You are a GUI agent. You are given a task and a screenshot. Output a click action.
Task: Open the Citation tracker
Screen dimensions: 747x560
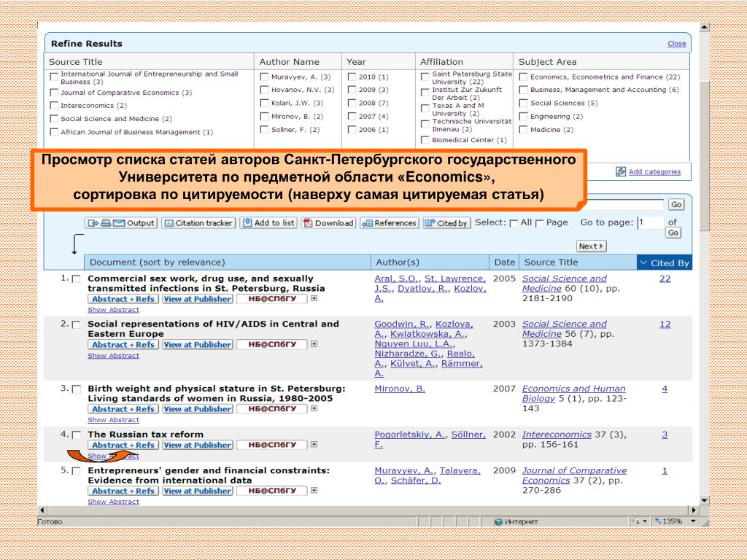(198, 223)
